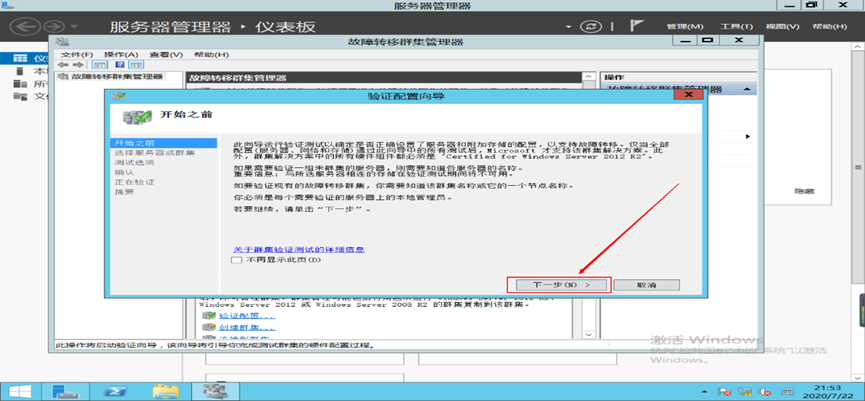Image resolution: width=865 pixels, height=401 pixels.
Task: Click scroll-up arrow of cluster manager center pane
Action: click(589, 77)
